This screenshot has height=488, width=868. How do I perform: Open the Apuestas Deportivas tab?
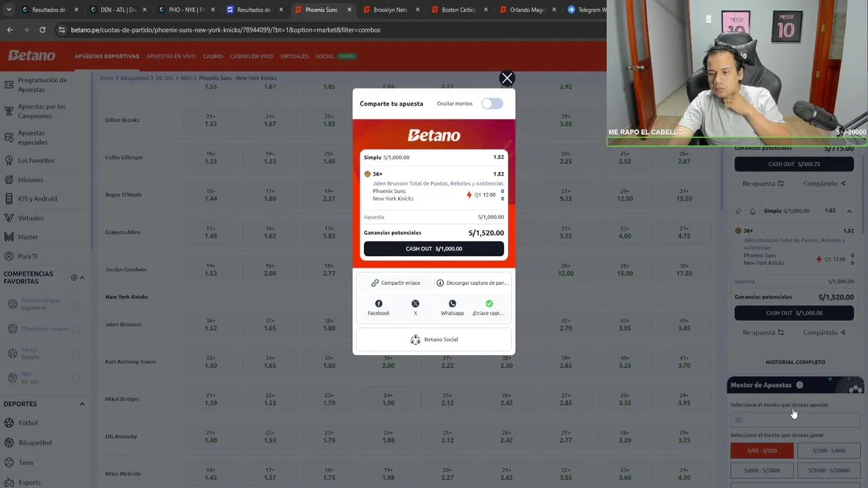tap(106, 56)
